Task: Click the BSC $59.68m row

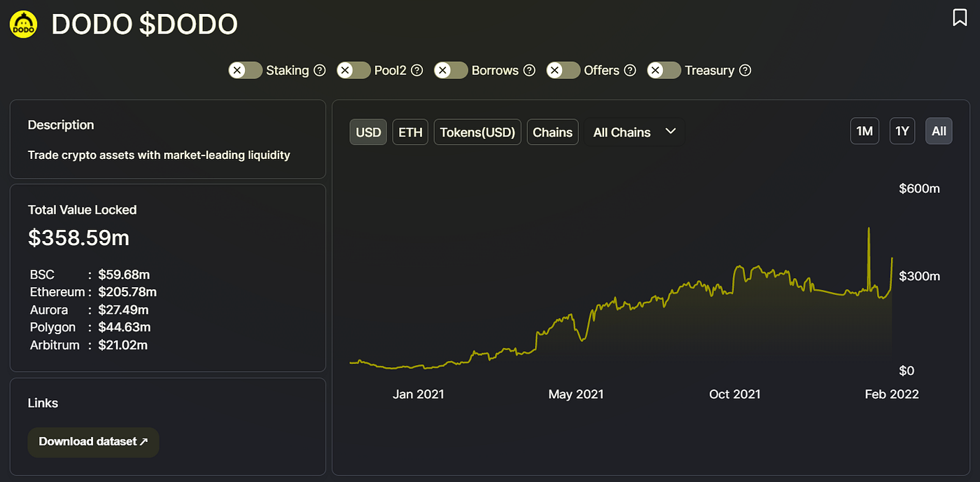Action: tap(90, 275)
